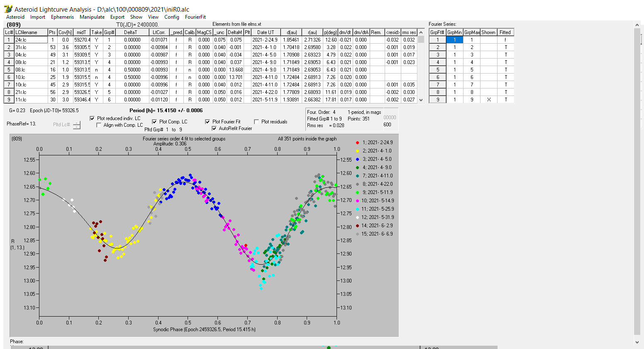Select filename cell 08.lc
Screen dimensions: 644x349
(x=31, y=70)
